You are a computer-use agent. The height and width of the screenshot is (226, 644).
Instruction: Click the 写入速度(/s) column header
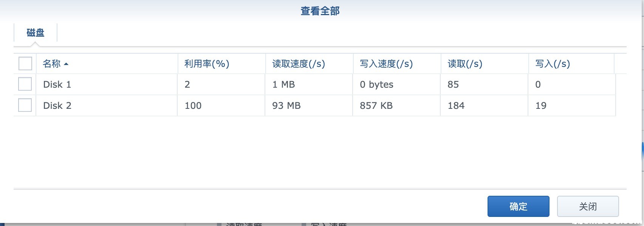[x=397, y=63]
